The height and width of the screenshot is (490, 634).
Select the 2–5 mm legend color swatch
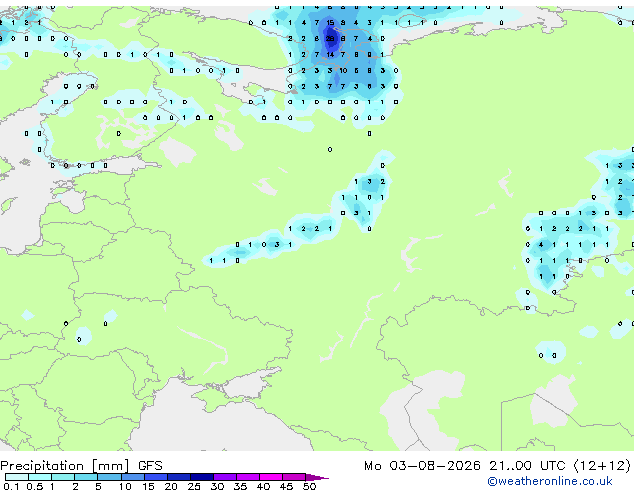86,477
